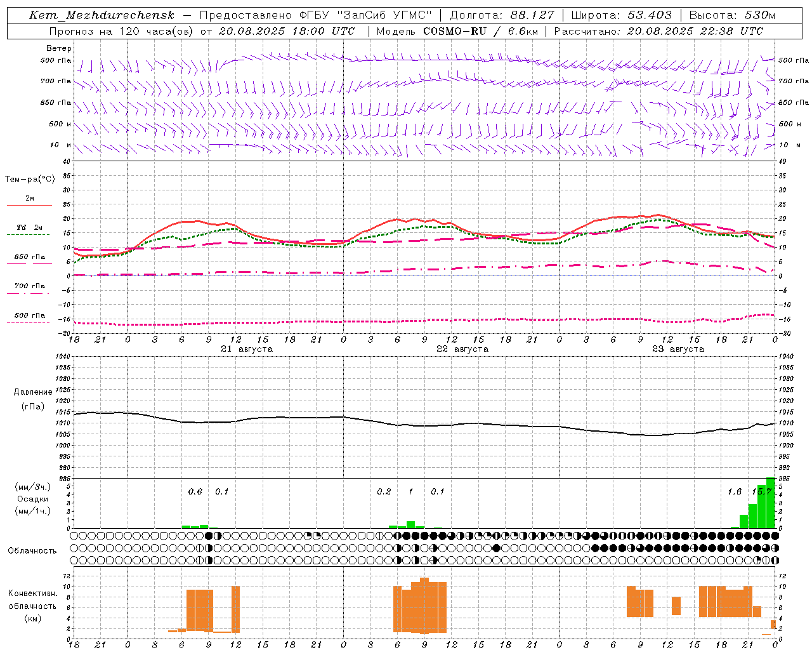Click the precipitation value 15.7
Screen dimensions: 812x650
761,492
